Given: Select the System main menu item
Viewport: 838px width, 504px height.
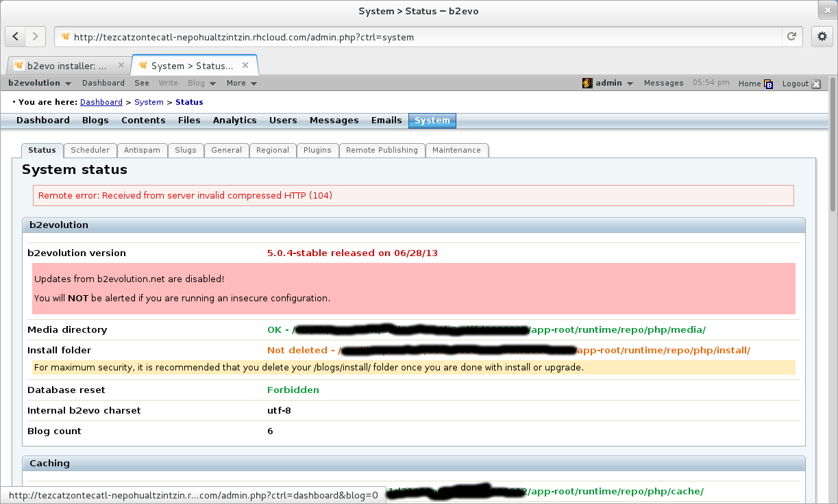Looking at the screenshot, I should pyautogui.click(x=432, y=121).
